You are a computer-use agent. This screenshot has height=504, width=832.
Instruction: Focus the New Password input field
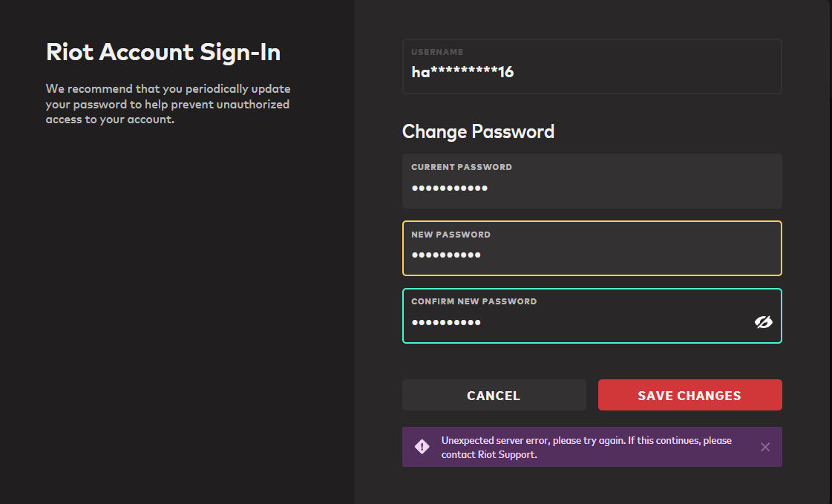click(x=592, y=248)
